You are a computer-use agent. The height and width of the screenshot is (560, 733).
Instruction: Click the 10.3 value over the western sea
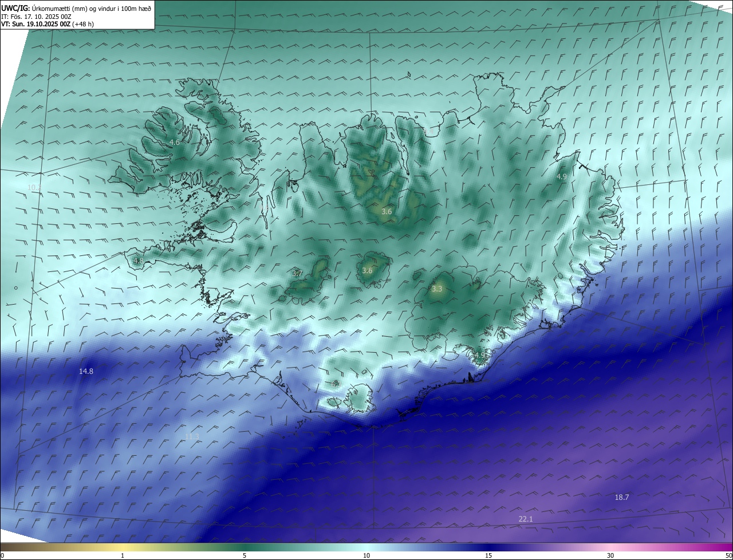(34, 187)
